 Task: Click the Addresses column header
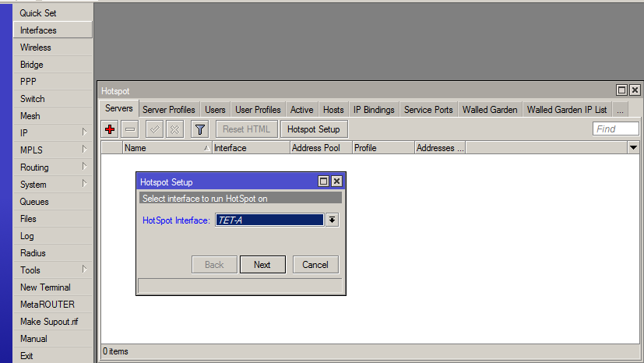(440, 148)
